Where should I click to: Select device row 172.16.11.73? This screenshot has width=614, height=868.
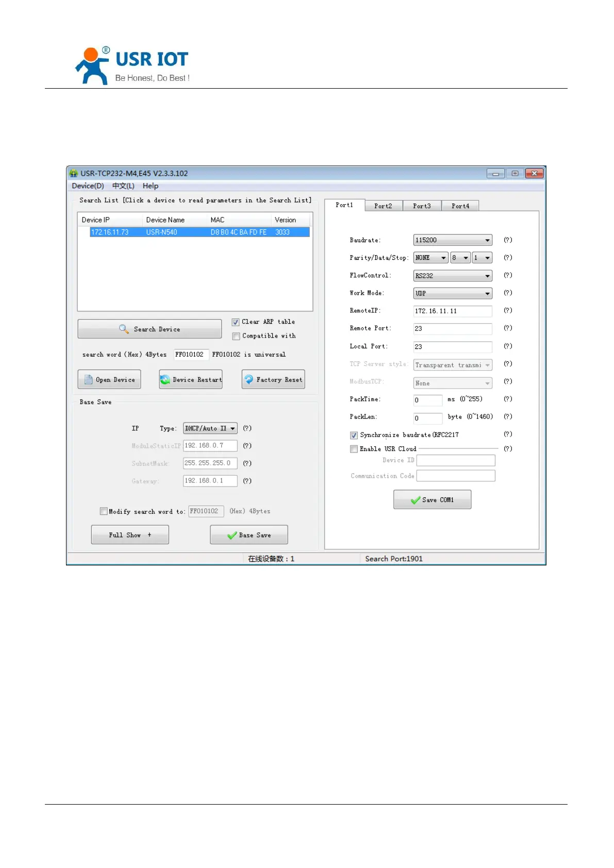click(200, 232)
